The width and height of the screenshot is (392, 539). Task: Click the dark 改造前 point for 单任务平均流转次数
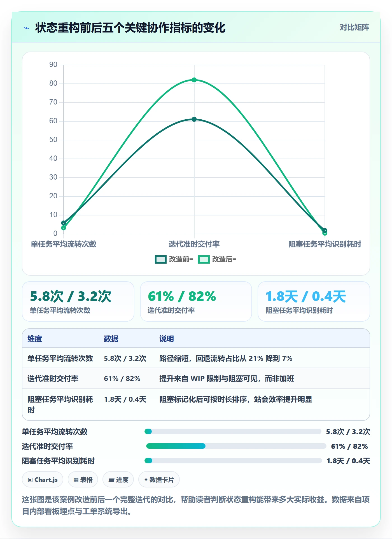point(64,223)
